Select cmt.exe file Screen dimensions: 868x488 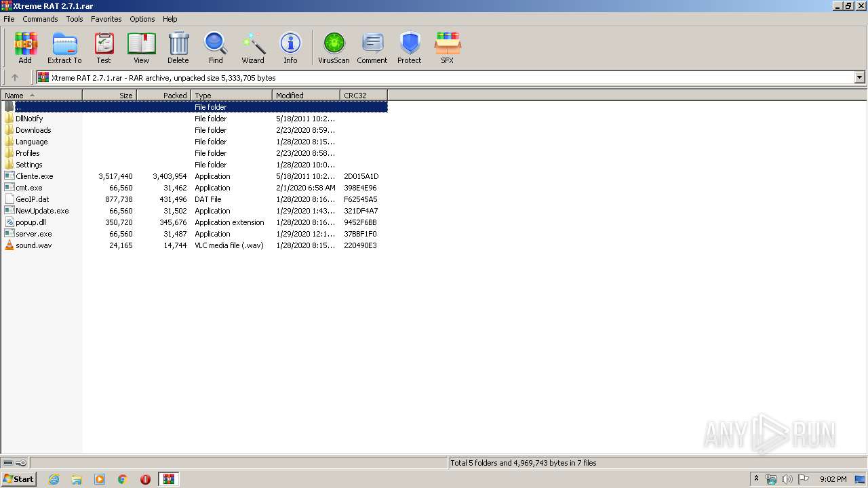(x=28, y=188)
